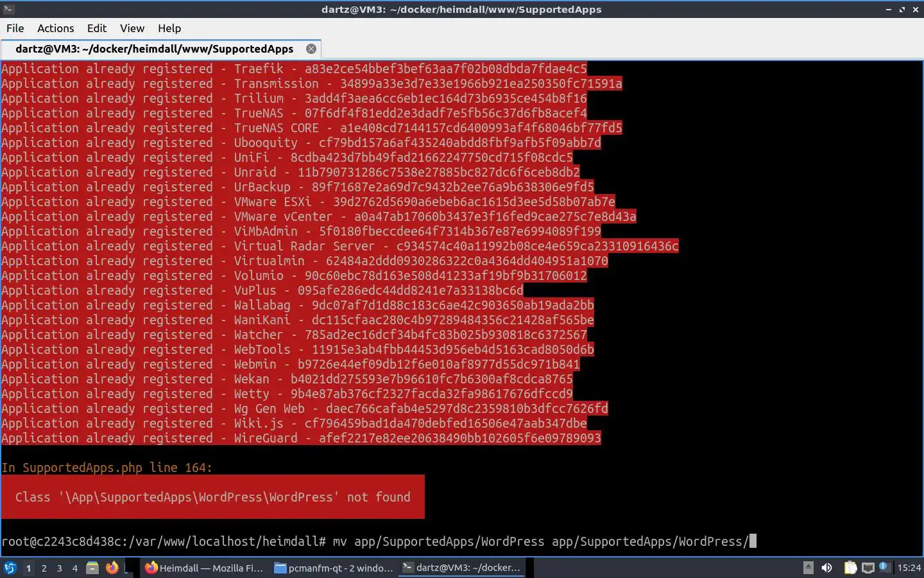The image size is (924, 578).
Task: Click the 'Webmin' registered line
Action: point(291,364)
